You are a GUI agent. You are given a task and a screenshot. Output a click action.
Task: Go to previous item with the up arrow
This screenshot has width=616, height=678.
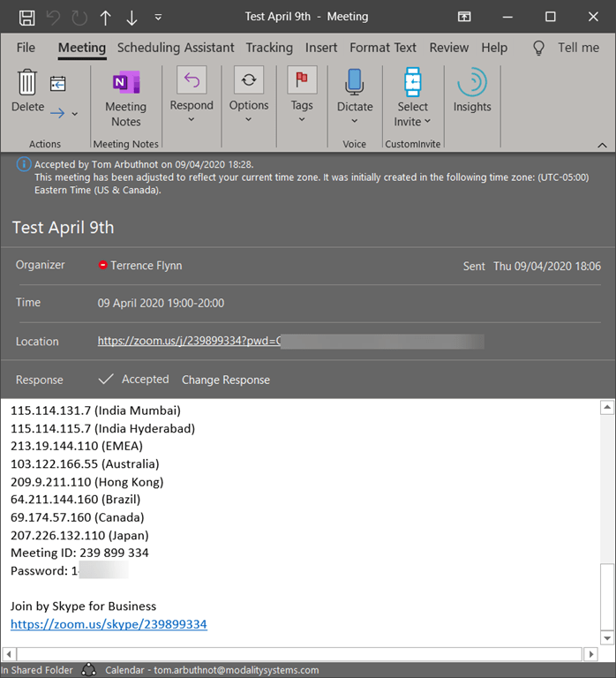(x=106, y=17)
